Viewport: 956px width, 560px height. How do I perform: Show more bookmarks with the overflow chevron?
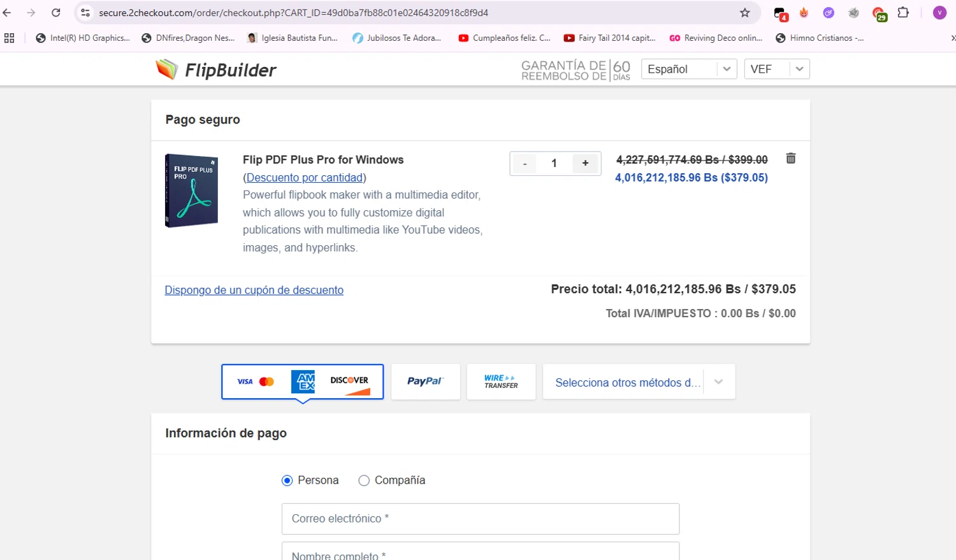click(952, 38)
